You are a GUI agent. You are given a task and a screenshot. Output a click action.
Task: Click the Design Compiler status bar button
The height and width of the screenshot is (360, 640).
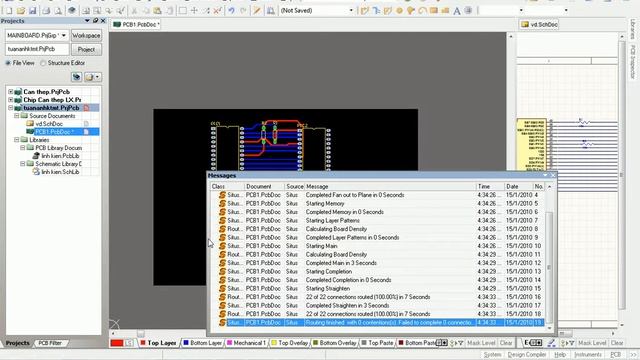(527, 355)
